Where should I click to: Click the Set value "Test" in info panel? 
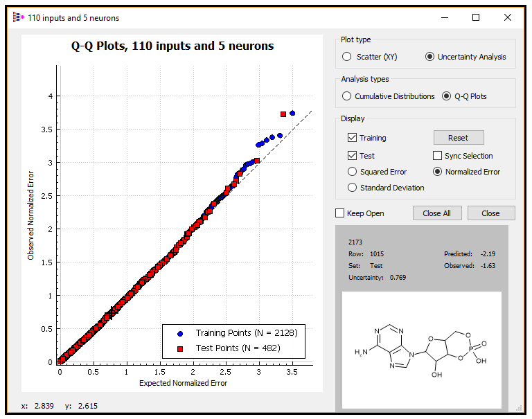[376, 266]
